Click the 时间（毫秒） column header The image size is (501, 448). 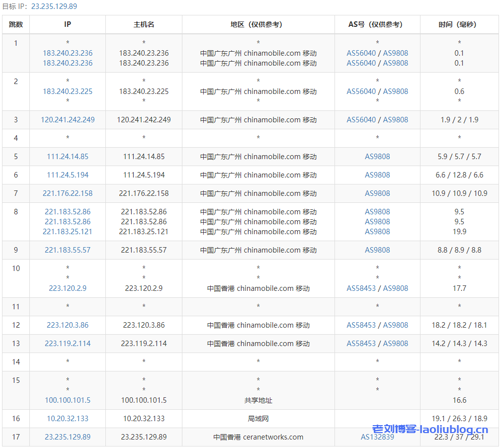point(459,24)
